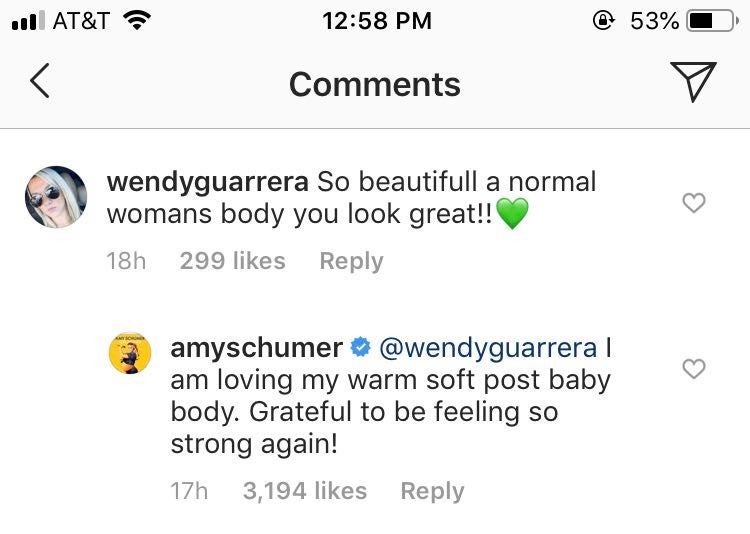View the 3,194 likes list

pos(305,491)
